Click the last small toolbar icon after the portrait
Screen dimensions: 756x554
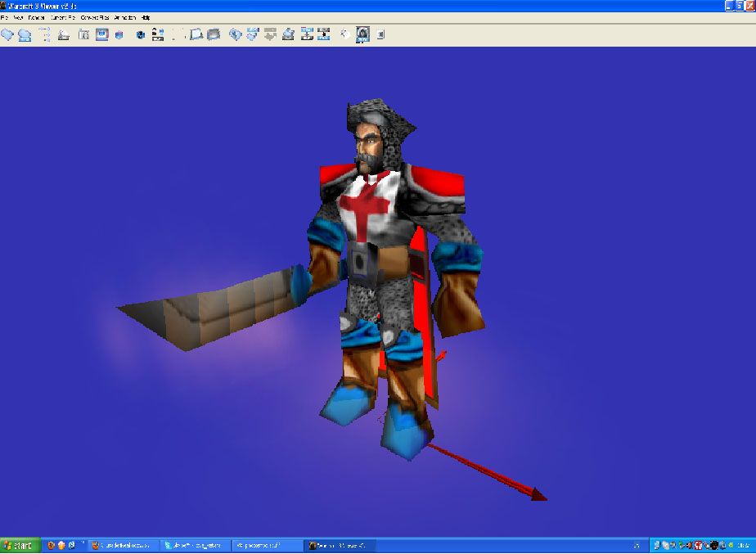(x=380, y=34)
